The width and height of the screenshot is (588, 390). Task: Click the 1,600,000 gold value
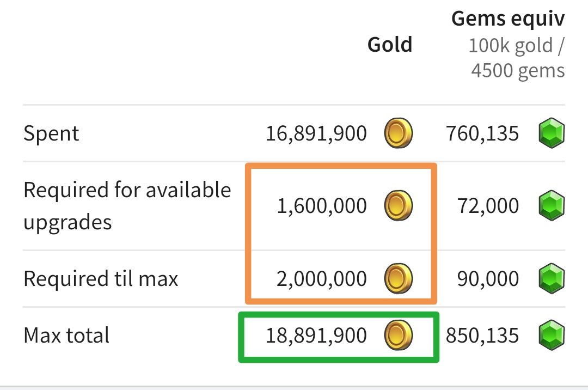(322, 206)
